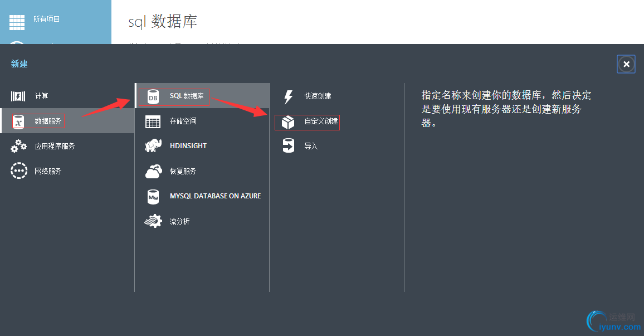644x336 pixels.
Task: Click the 存储空间 table grid icon
Action: (x=153, y=122)
